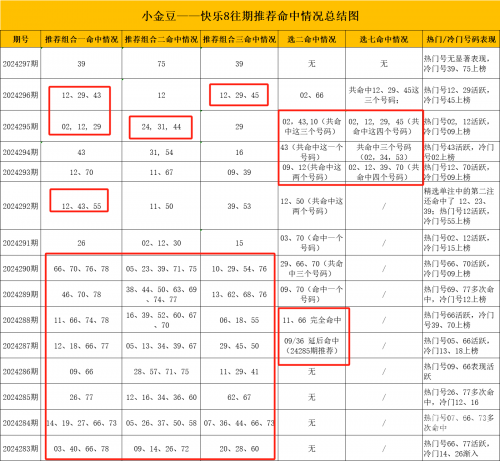
Task: Select cell 11、67 in 2024293期 row
Action: 161,172
